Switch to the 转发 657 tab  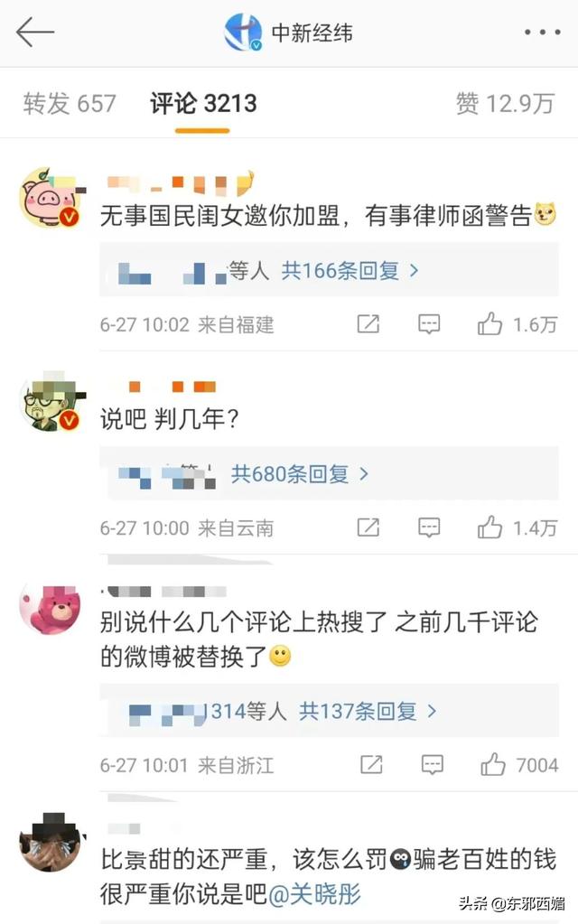pyautogui.click(x=70, y=104)
